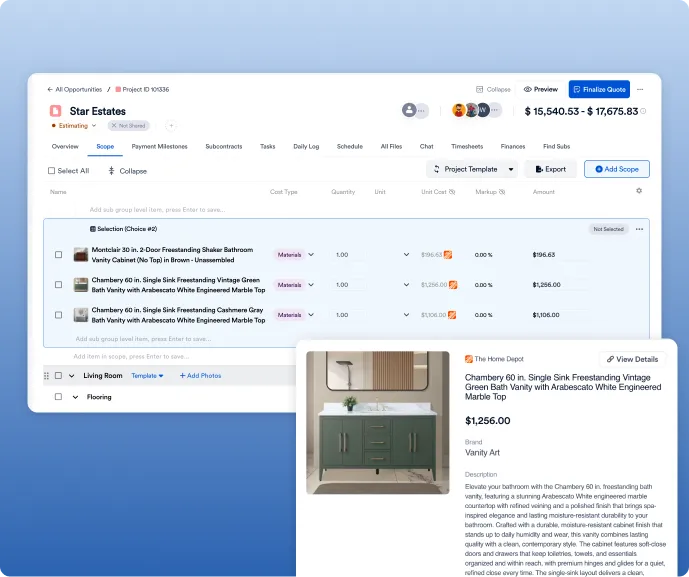Check the Montclair 30 in. vanity row checkbox
The width and height of the screenshot is (689, 577).
58,255
